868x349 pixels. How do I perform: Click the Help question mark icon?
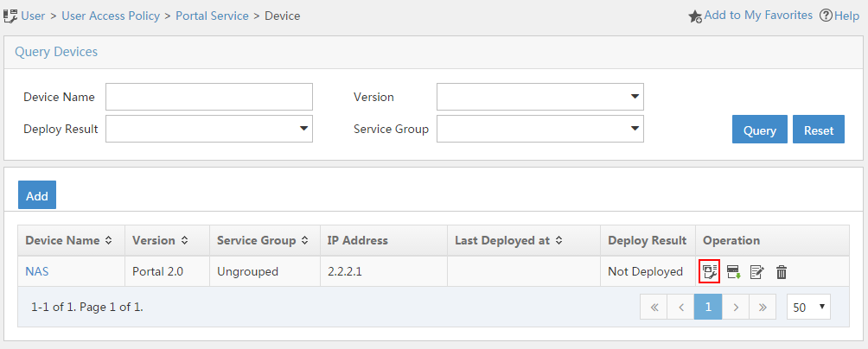826,16
